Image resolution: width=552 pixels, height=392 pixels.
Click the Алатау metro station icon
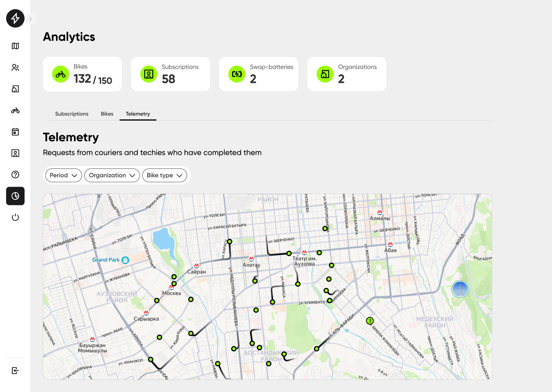tap(251, 259)
